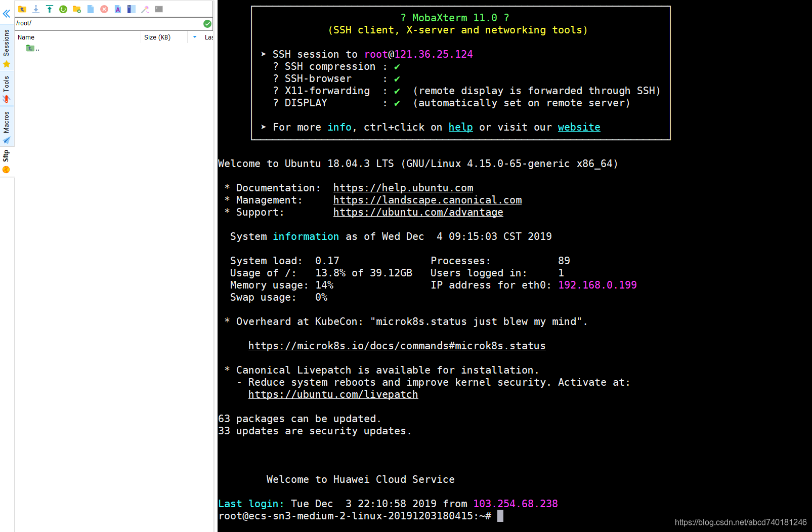Open terminal in current SFTP folder

pyautogui.click(x=159, y=9)
